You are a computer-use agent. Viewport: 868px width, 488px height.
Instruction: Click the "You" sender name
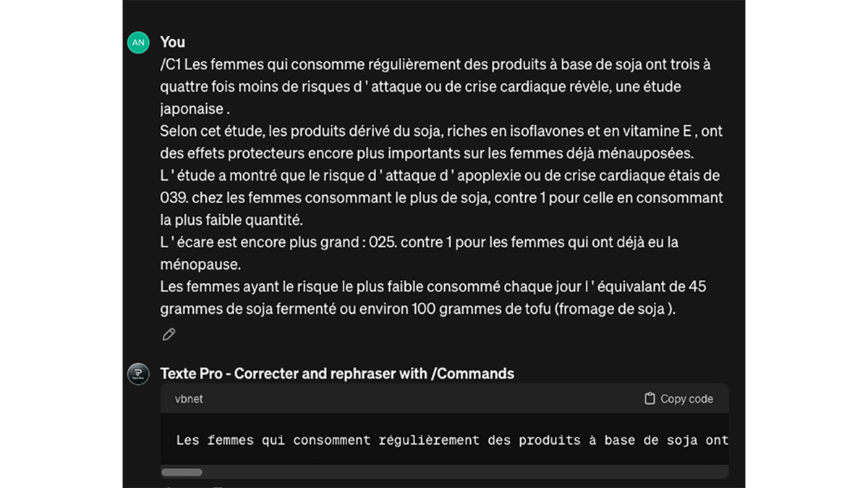[173, 42]
